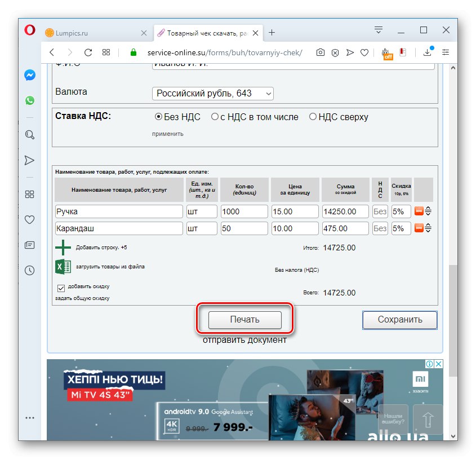
Task: Click the scrollbar down arrow
Action: click(x=453, y=436)
